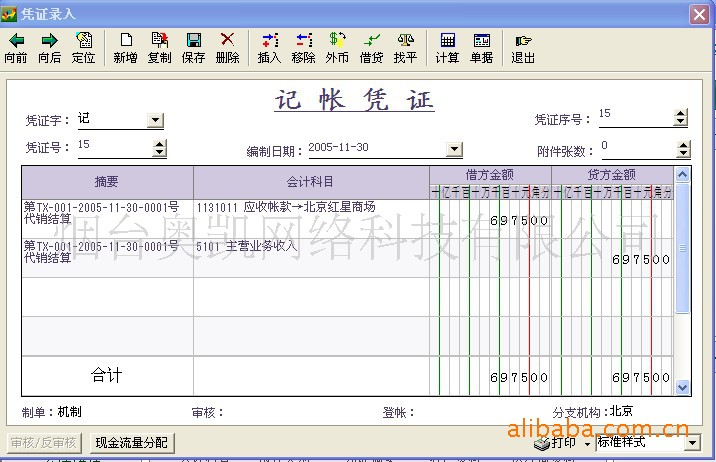Click the 借方金额 column header
Viewport: 716px width, 462px height.
point(490,175)
